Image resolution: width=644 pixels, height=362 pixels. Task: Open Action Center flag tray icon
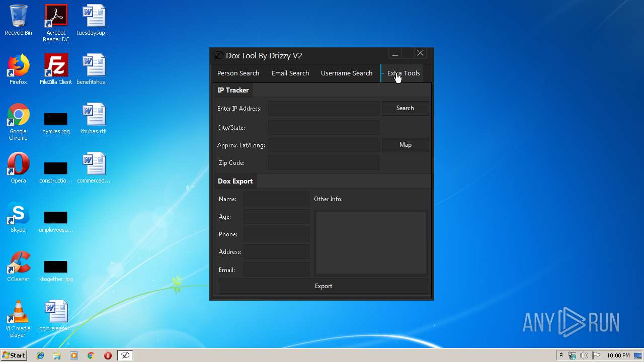coord(596,355)
